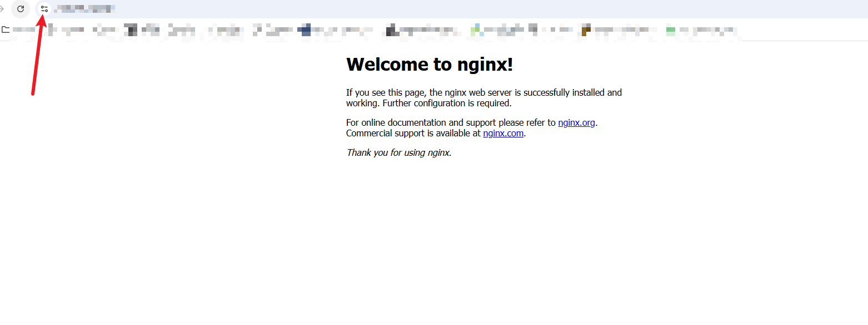Viewport: 868px width, 325px height.
Task: Open the bookmark with the dark gray favicon
Action: pos(130,30)
